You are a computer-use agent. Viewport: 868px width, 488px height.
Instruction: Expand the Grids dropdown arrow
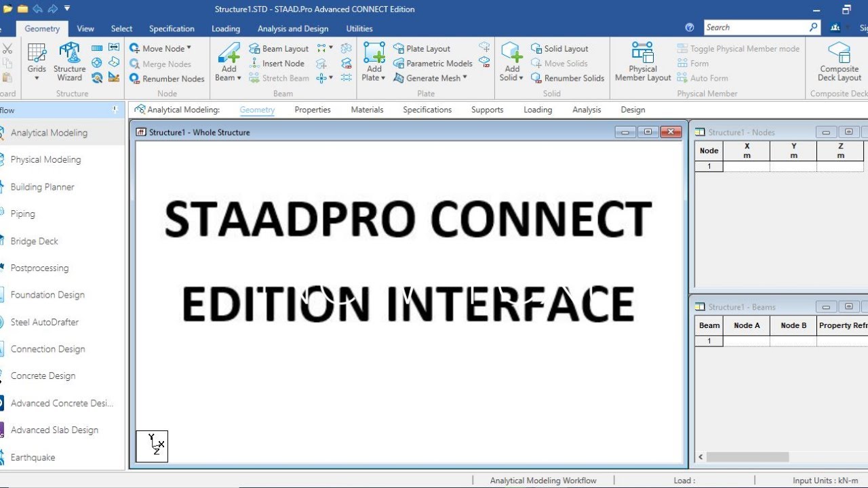click(37, 77)
